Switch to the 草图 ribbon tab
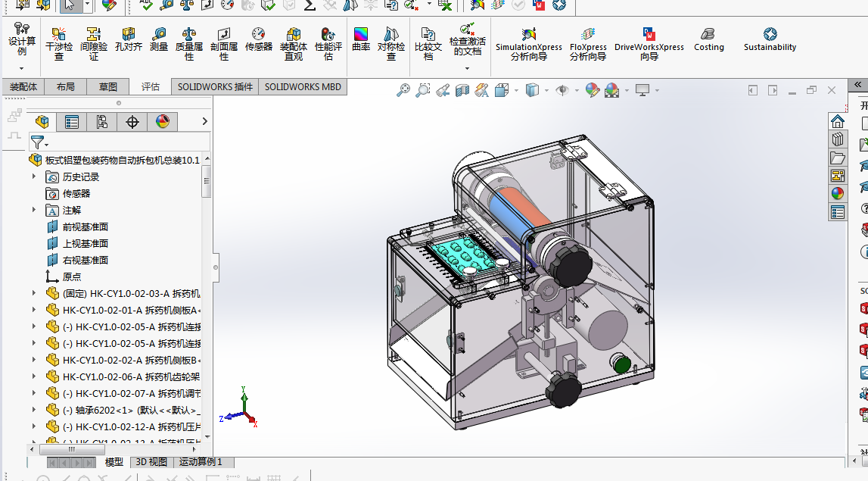Image resolution: width=868 pixels, height=481 pixels. pyautogui.click(x=108, y=86)
